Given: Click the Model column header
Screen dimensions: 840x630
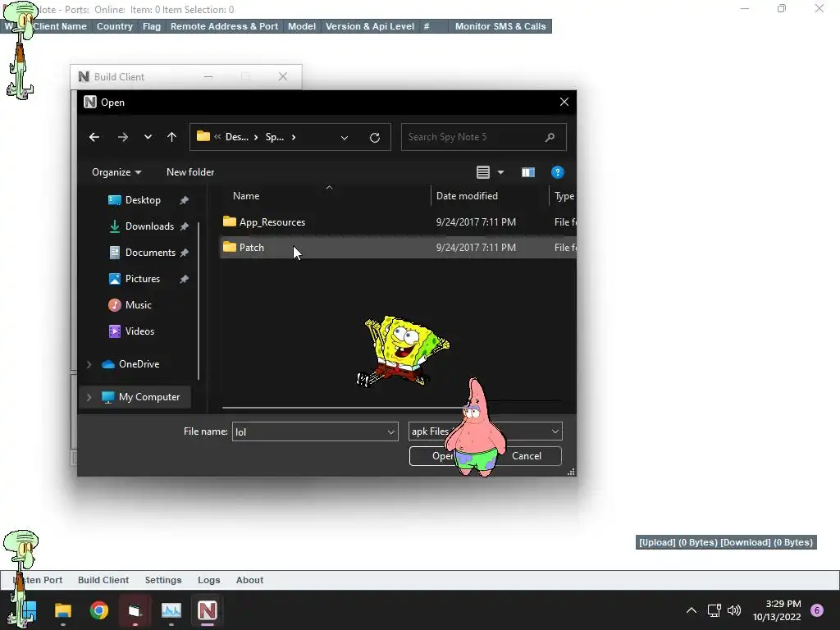Looking at the screenshot, I should coord(302,26).
